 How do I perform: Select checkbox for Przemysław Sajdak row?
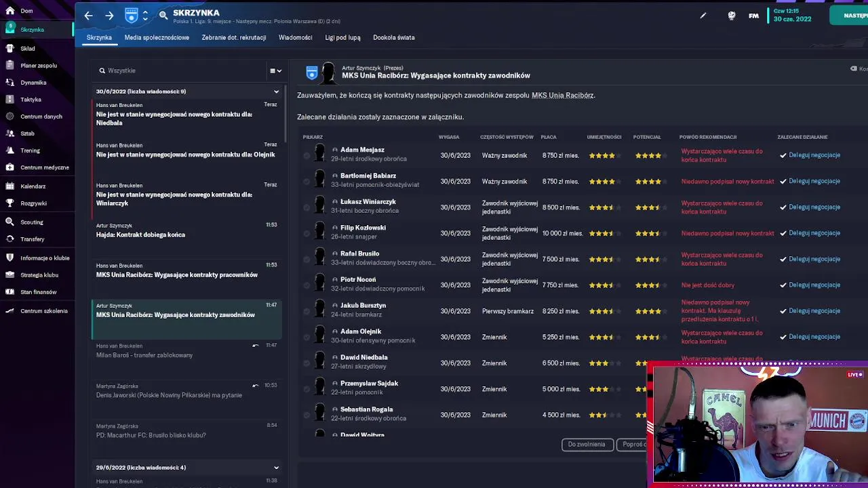click(307, 389)
